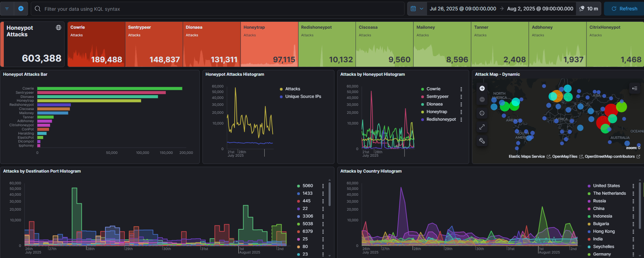Open the date quick menu calendar dropdown
644x258 pixels.
click(417, 9)
